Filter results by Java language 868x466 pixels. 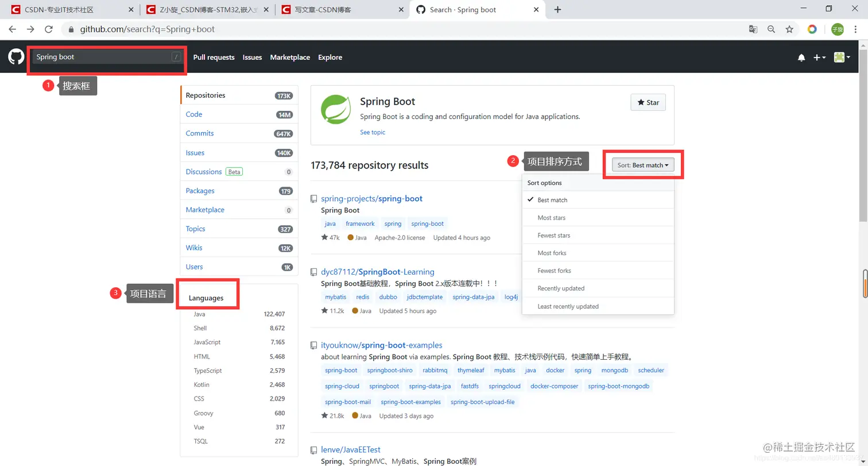pyautogui.click(x=239, y=314)
